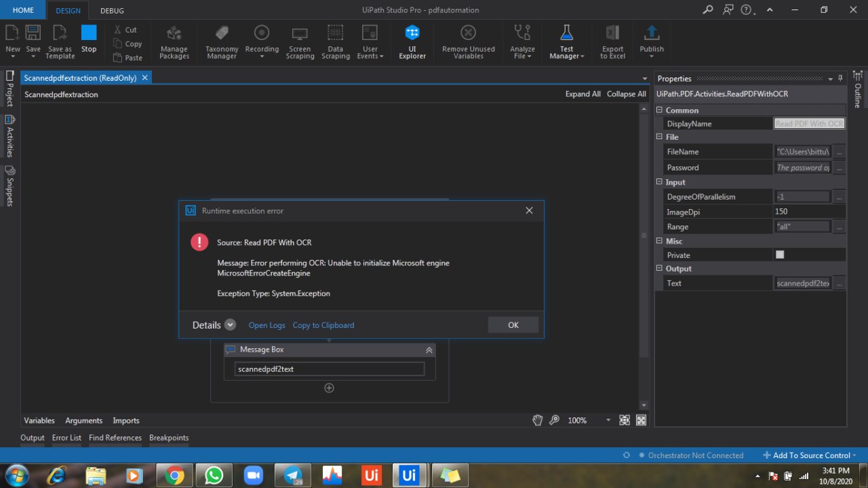868x488 pixels.
Task: Click Copy to Clipboard link
Action: click(x=323, y=325)
